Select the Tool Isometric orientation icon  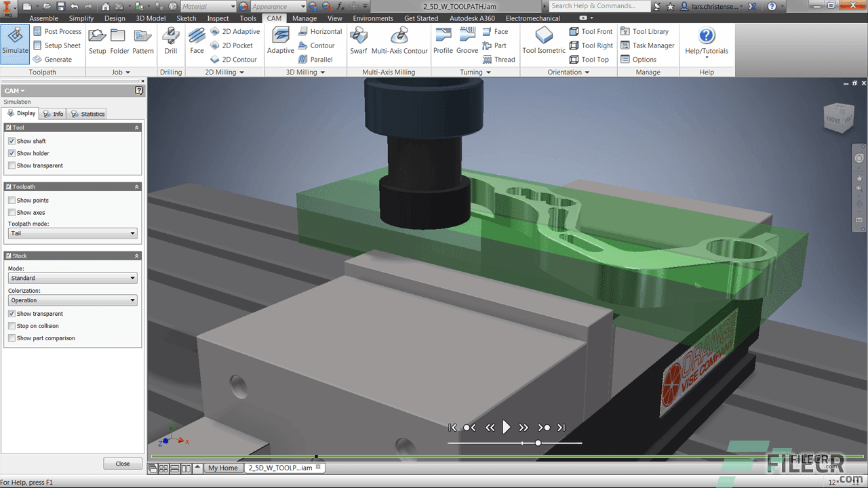coord(543,40)
